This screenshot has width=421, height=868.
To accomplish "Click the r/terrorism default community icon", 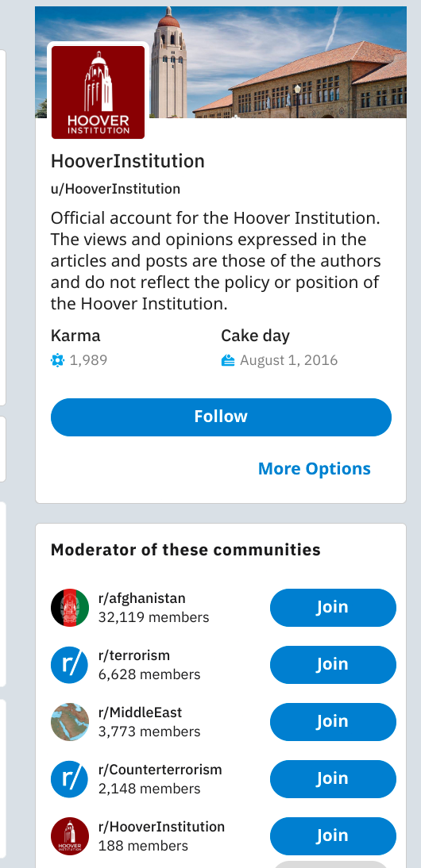I will 70,665.
